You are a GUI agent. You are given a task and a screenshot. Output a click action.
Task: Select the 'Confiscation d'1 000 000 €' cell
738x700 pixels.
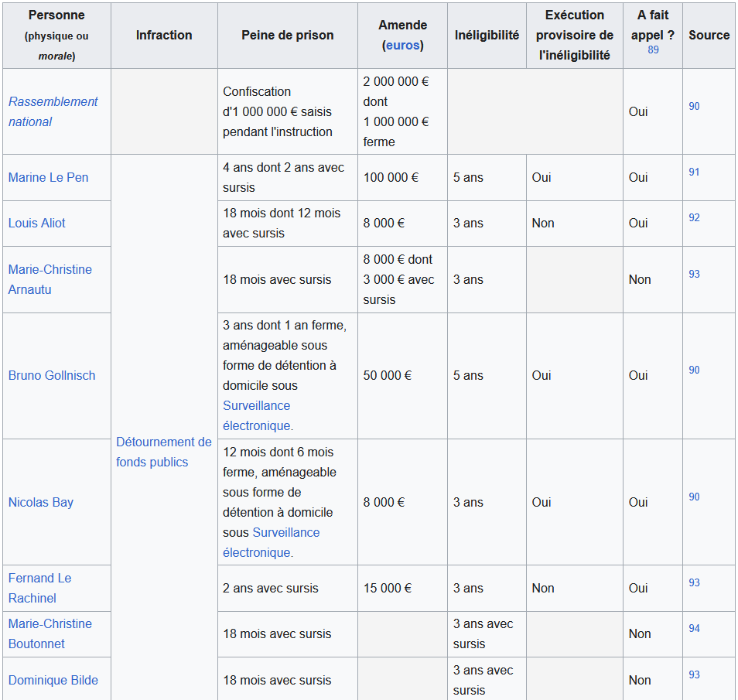point(288,111)
